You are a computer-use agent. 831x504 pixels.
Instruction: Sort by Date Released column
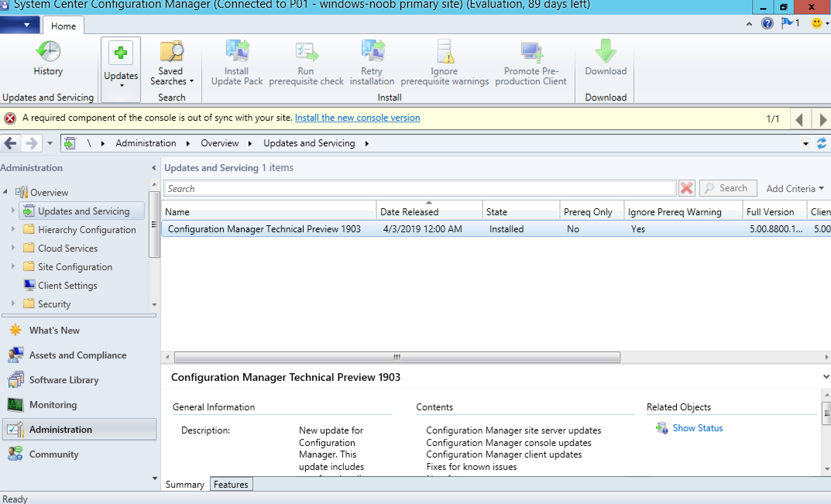[x=429, y=212]
